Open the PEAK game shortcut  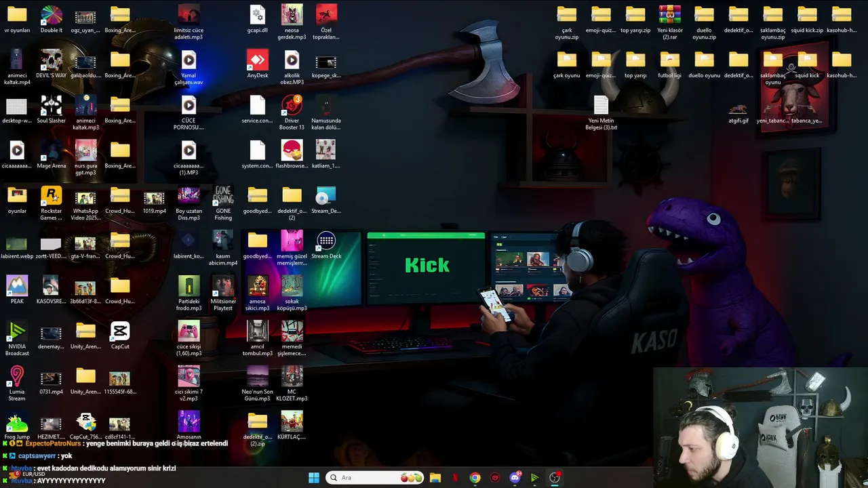click(17, 290)
